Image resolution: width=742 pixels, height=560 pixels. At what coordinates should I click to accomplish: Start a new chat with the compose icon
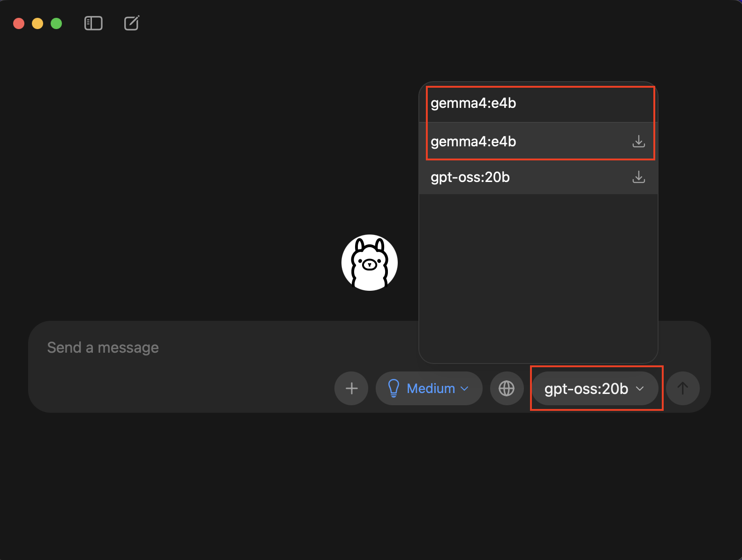tap(131, 23)
